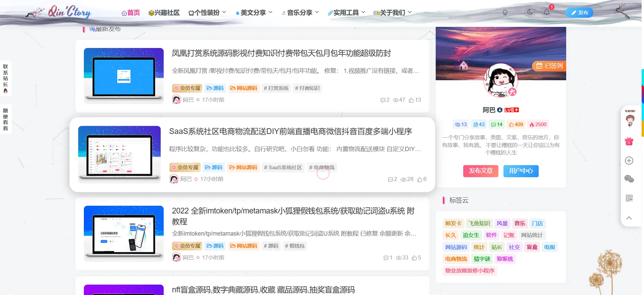Select the # 付费知识 tag
Image resolution: width=644 pixels, height=295 pixels.
coord(307,88)
